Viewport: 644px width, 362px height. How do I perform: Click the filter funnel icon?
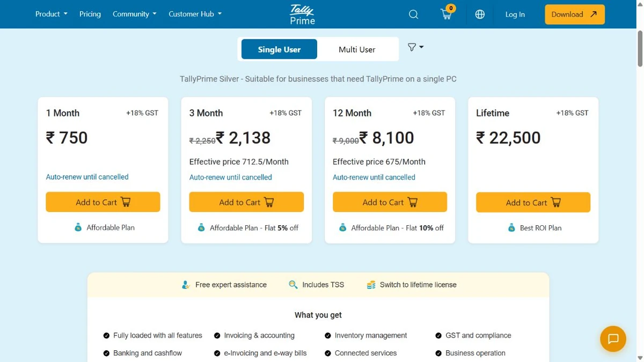(x=415, y=47)
